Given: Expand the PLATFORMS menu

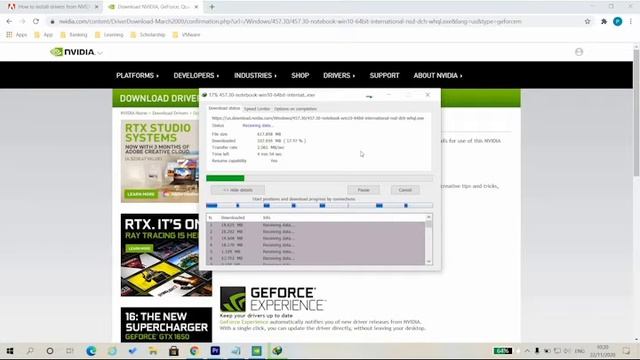Looking at the screenshot, I should (x=137, y=76).
